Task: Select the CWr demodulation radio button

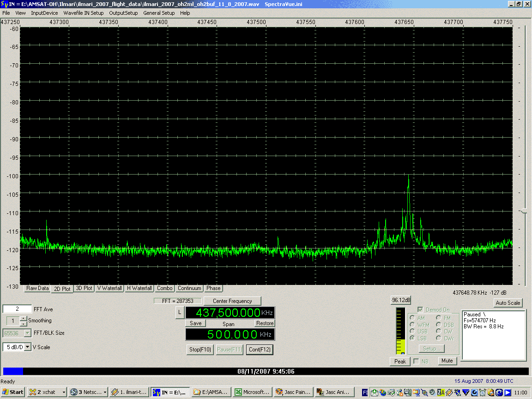Action: pos(439,338)
